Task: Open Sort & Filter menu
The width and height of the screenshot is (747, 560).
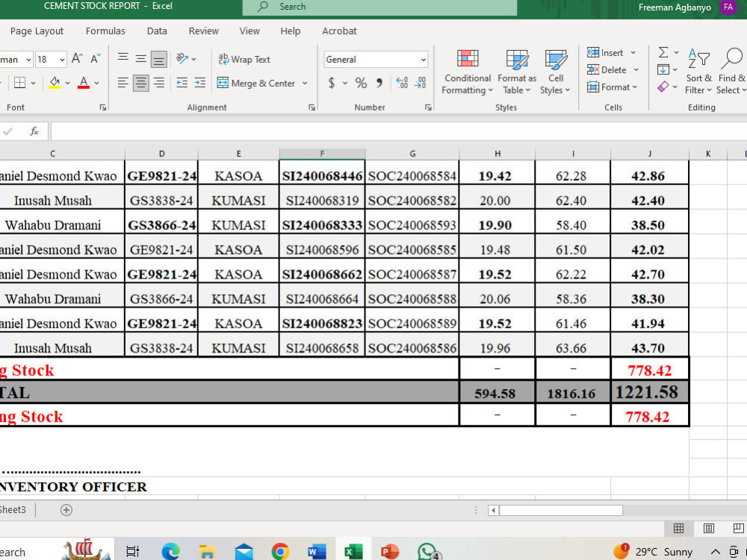Action: pyautogui.click(x=698, y=72)
